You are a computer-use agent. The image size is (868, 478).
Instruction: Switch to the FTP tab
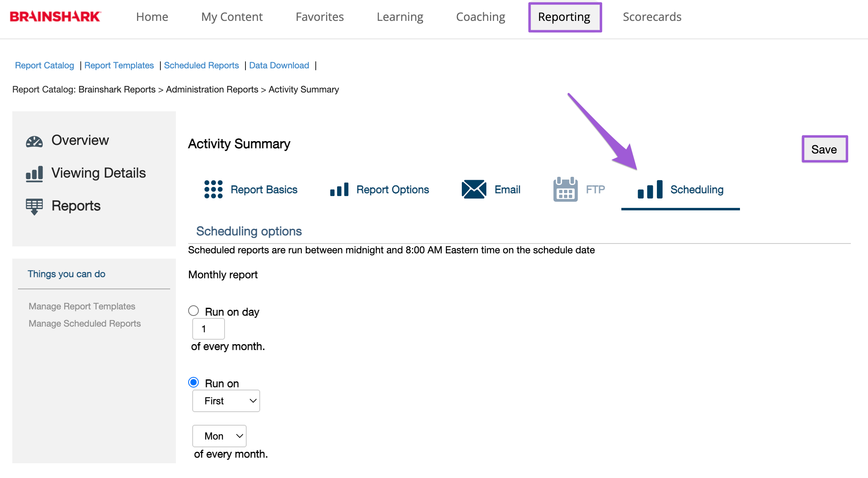coord(595,189)
